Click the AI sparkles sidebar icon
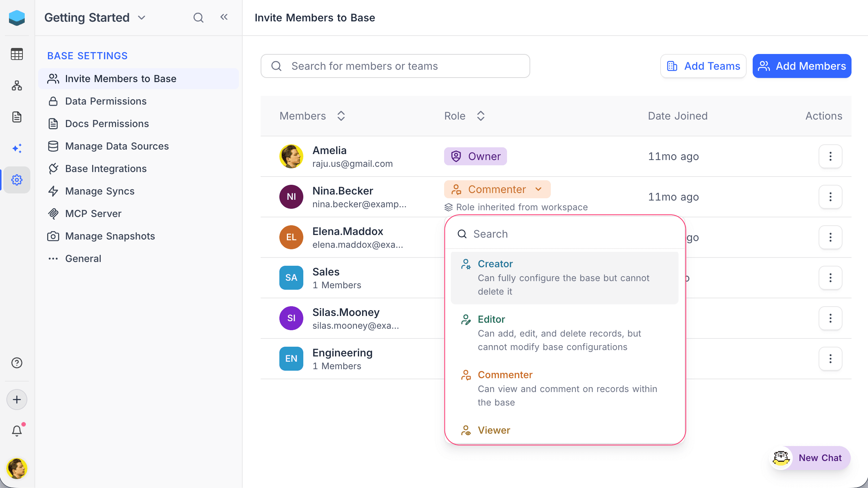The width and height of the screenshot is (868, 488). (x=17, y=148)
